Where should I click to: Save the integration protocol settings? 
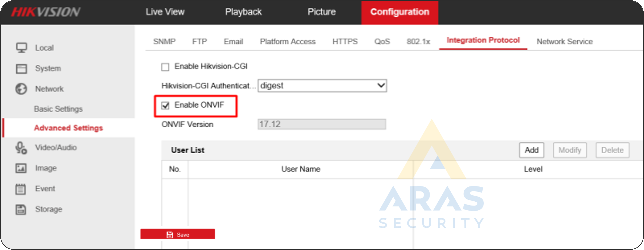click(x=177, y=234)
